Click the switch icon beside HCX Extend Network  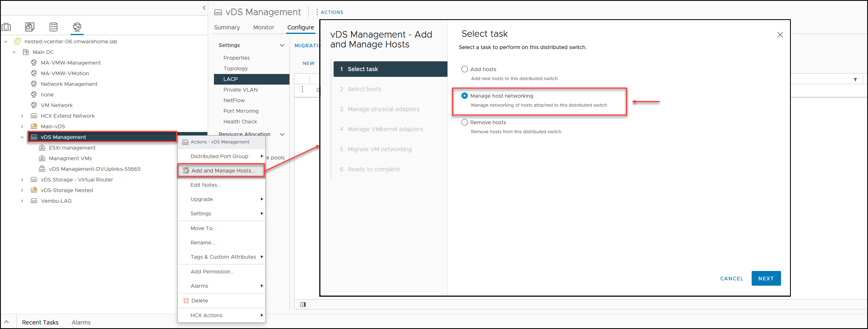[34, 116]
